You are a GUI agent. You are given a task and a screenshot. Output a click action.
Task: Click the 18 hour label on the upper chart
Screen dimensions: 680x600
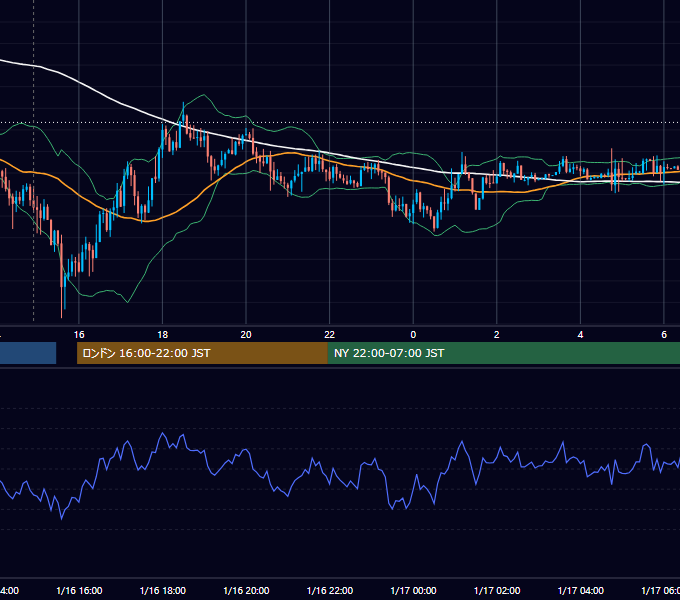163,335
